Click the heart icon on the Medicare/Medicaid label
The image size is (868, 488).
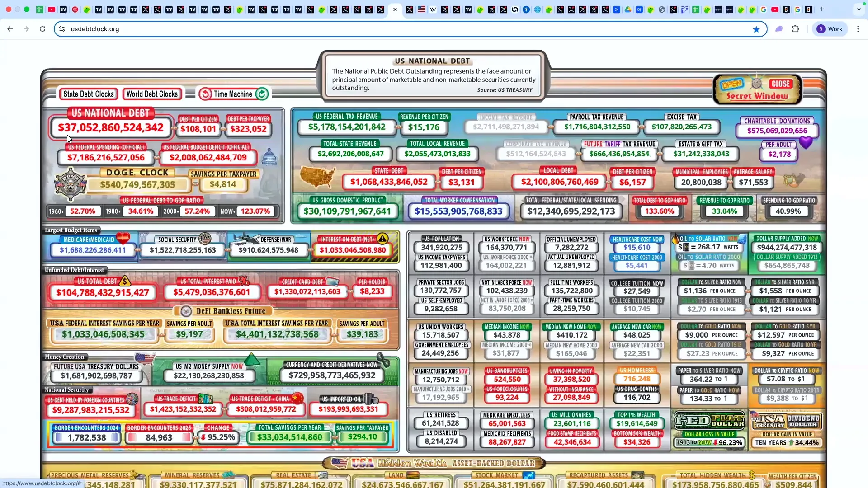[123, 238]
